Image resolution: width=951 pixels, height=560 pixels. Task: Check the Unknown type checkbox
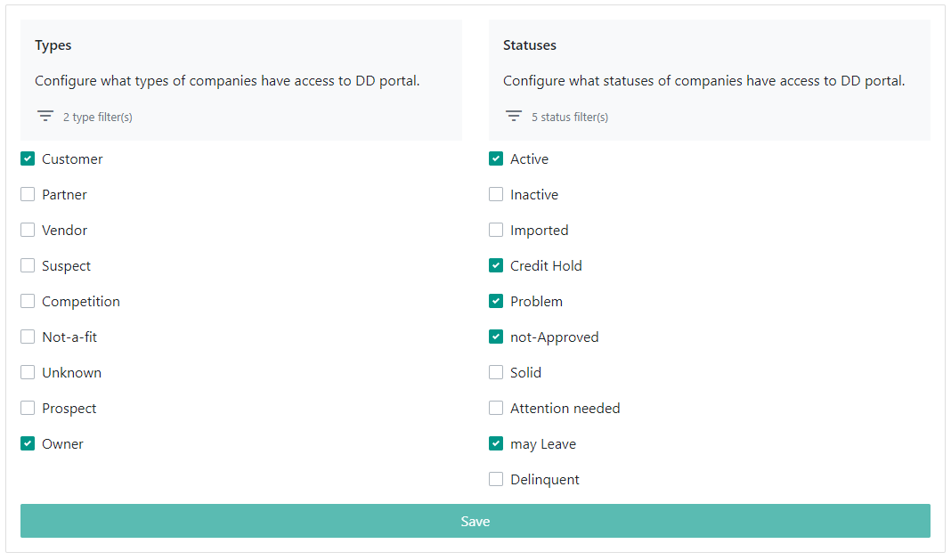tap(28, 372)
